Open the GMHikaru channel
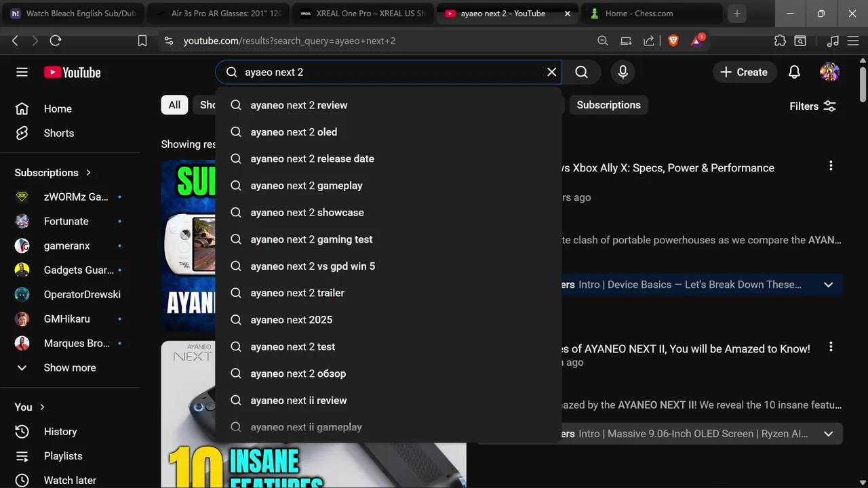 (69, 319)
